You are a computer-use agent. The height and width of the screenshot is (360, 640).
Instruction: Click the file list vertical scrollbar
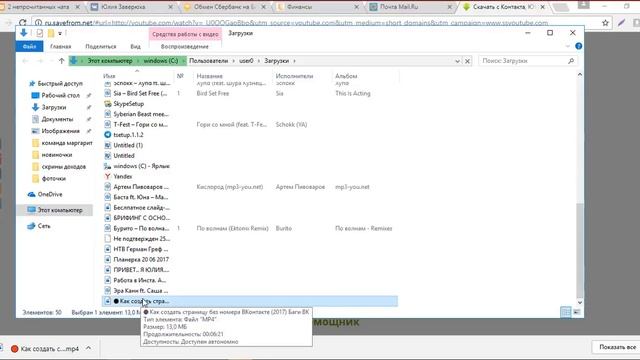tap(580, 251)
